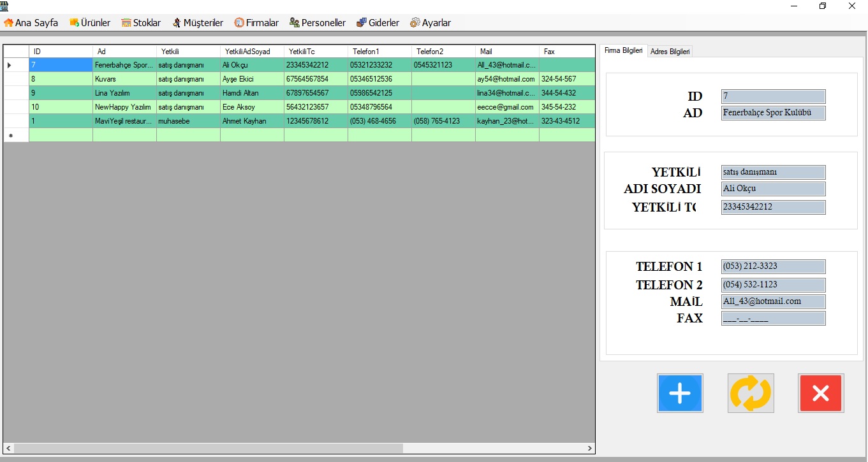This screenshot has width=868, height=462.
Task: Click the Ahmet Kayhan cell
Action: click(252, 121)
